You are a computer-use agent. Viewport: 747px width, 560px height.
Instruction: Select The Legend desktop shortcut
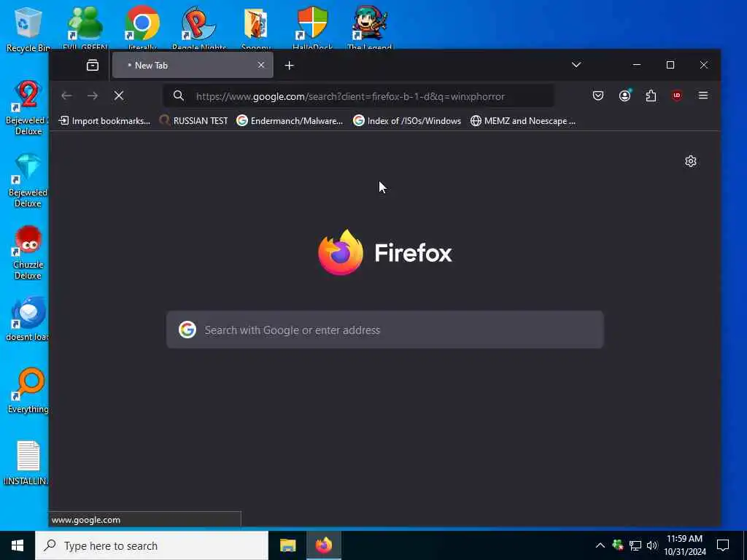click(x=369, y=28)
